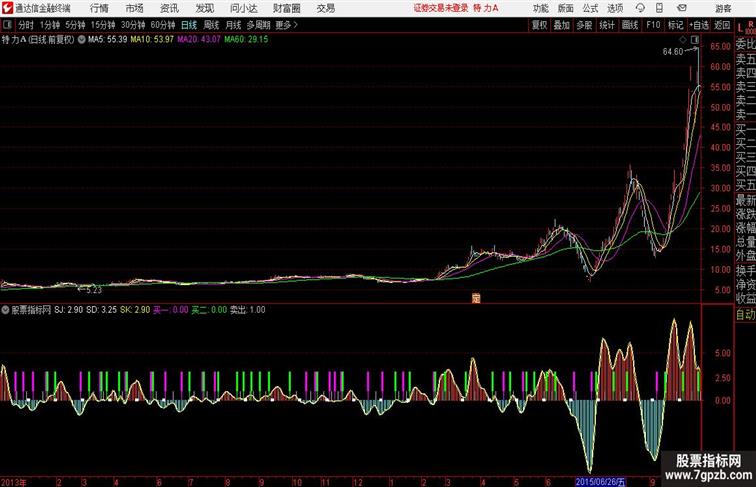
Task: Click the 画线 drawing tools button
Action: pos(630,25)
